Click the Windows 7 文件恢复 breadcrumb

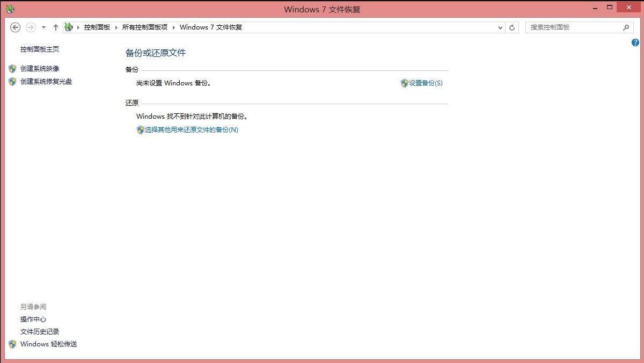point(211,27)
